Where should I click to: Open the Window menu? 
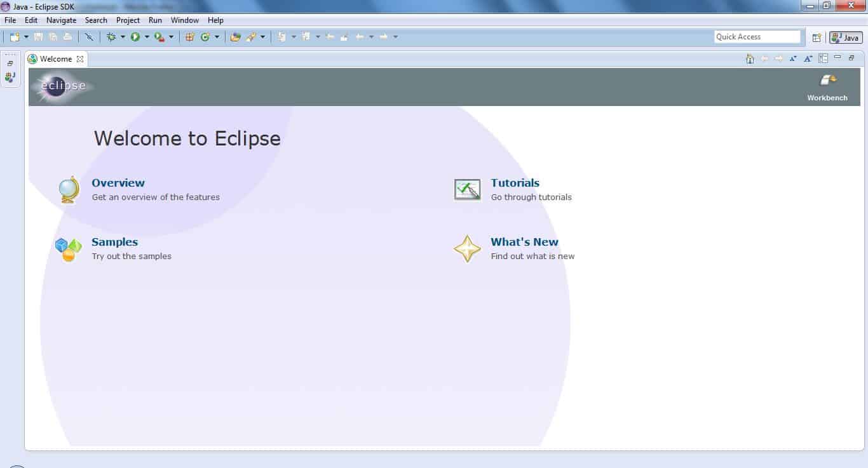coord(185,20)
